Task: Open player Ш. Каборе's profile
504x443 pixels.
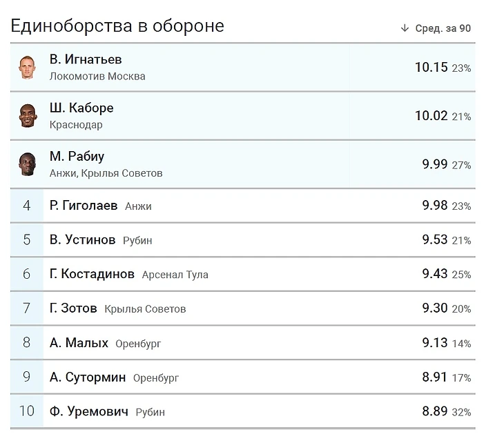Action: pos(81,108)
